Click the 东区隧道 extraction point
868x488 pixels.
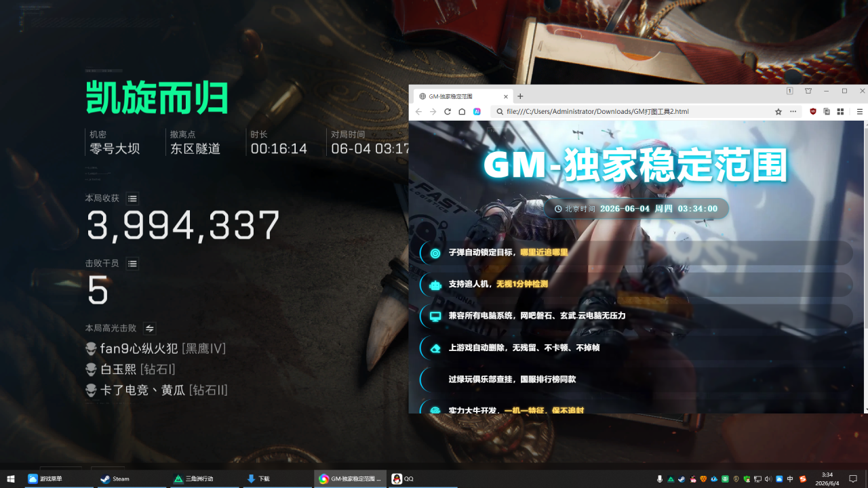pos(195,148)
